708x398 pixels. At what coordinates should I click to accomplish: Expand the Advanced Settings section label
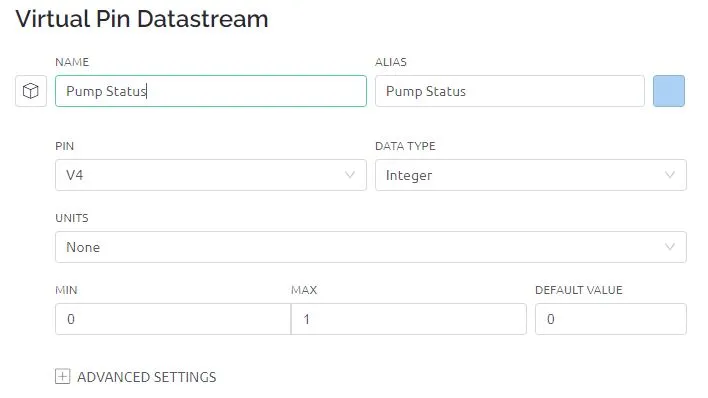pos(146,377)
